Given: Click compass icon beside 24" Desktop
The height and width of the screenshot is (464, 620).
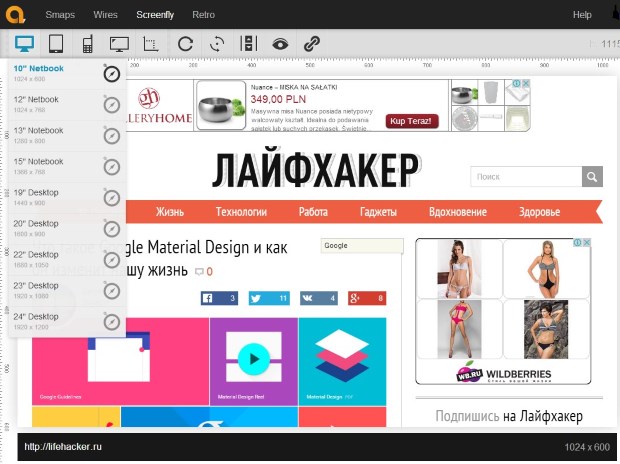Looking at the screenshot, I should [x=112, y=322].
